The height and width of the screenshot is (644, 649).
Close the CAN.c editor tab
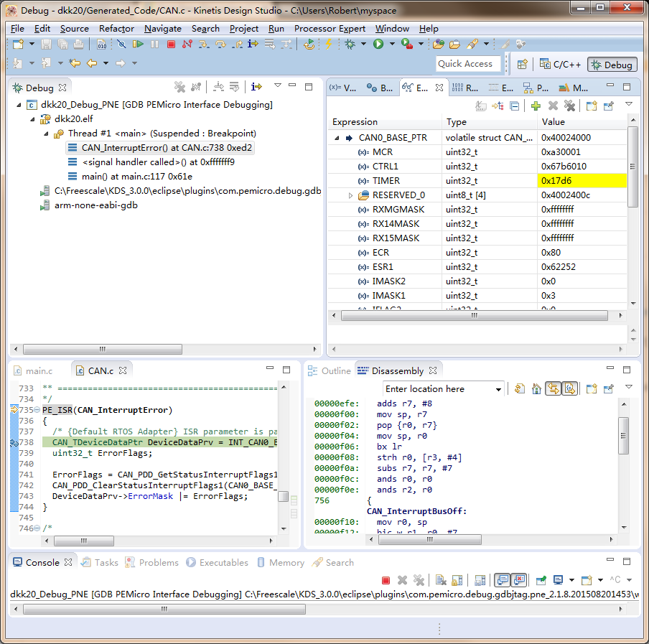pos(123,371)
